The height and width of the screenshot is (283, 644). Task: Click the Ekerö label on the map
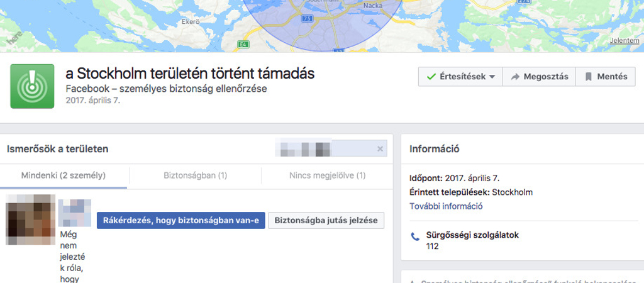point(190,22)
